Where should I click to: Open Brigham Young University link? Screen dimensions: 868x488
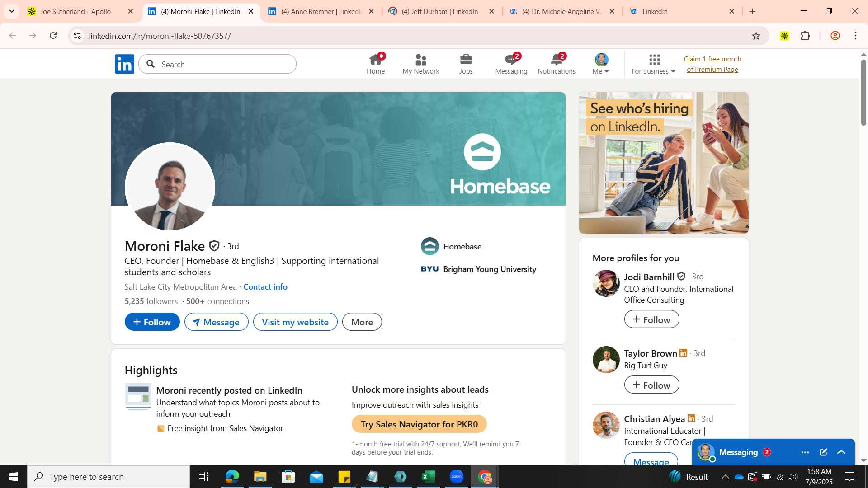pos(478,269)
